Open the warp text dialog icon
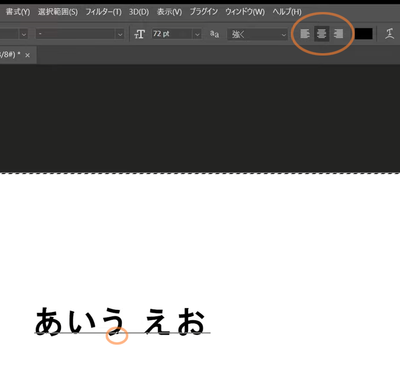The height and width of the screenshot is (370, 400). coord(389,34)
